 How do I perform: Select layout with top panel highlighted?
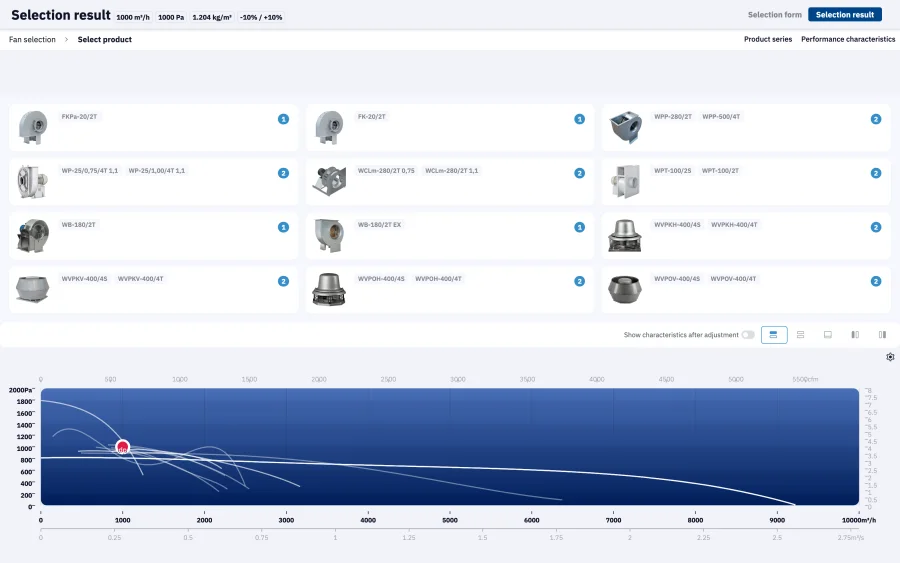[x=774, y=335]
